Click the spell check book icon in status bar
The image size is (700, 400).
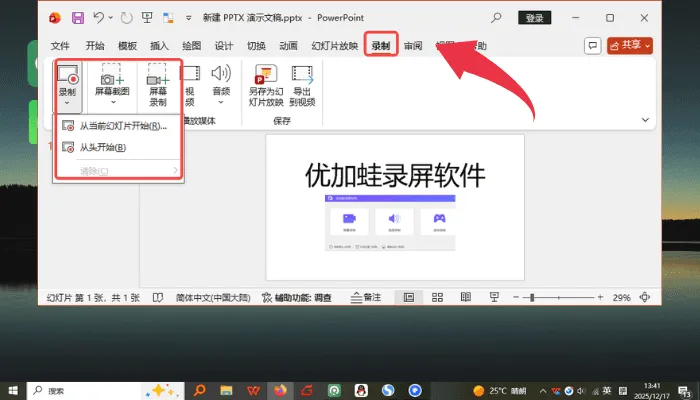pyautogui.click(x=158, y=298)
